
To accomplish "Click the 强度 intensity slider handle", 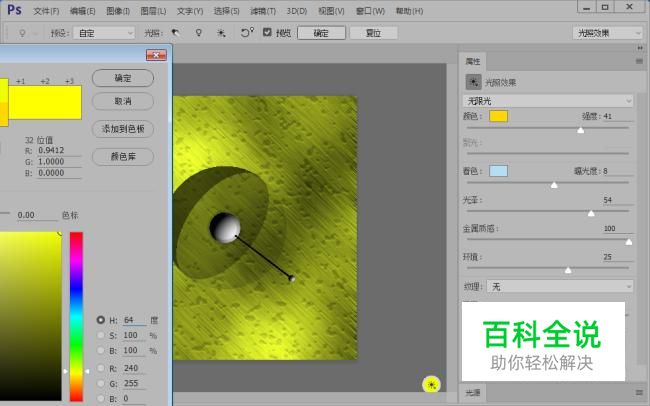I will 581,130.
